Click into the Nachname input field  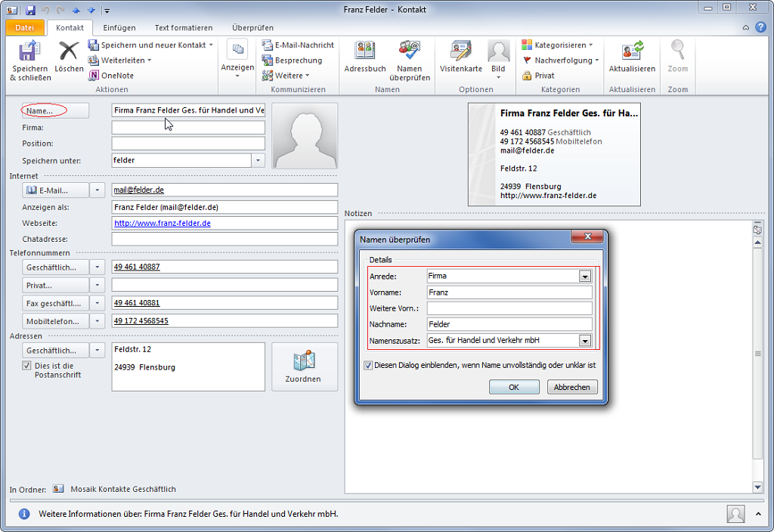pyautogui.click(x=509, y=324)
